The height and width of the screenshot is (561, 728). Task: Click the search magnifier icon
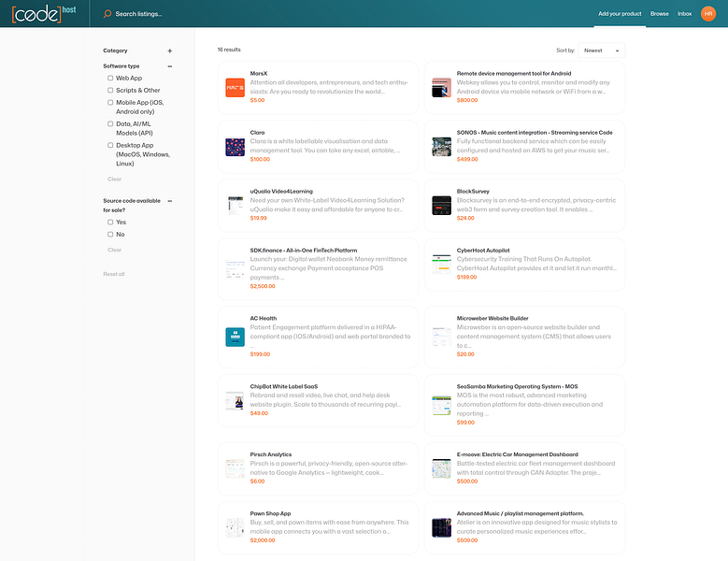click(x=107, y=14)
